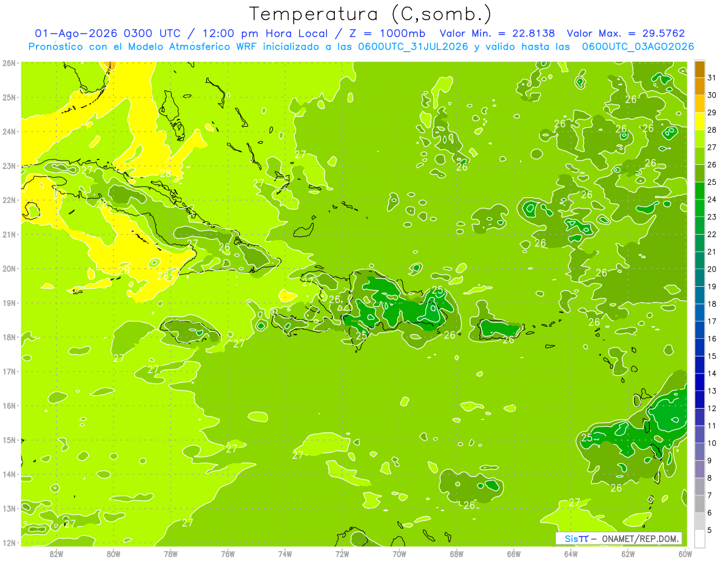Click the "Valor Max. = 29.5762" value
Screen dimensions: 728x562
tap(625, 33)
